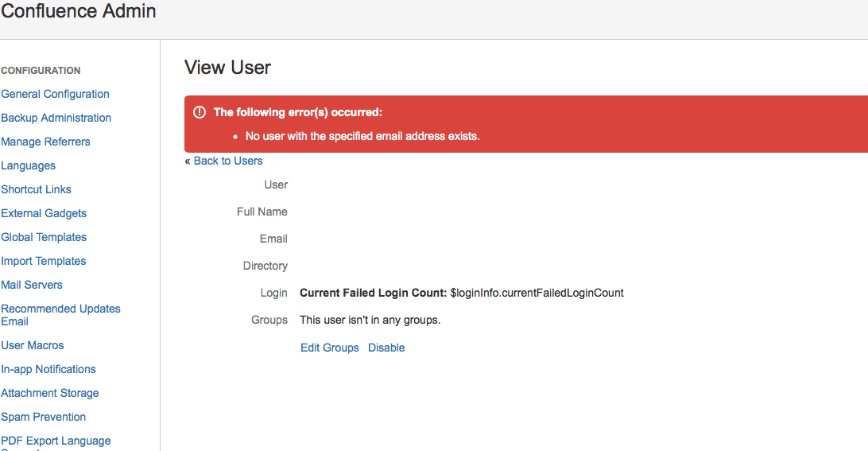Navigate to User Macros
868x451 pixels.
click(x=32, y=345)
